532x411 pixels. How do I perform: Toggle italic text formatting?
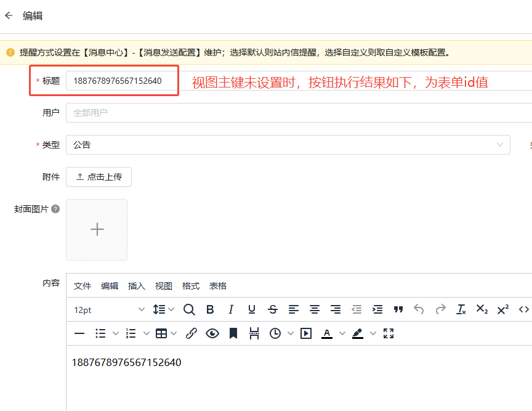[x=231, y=309]
